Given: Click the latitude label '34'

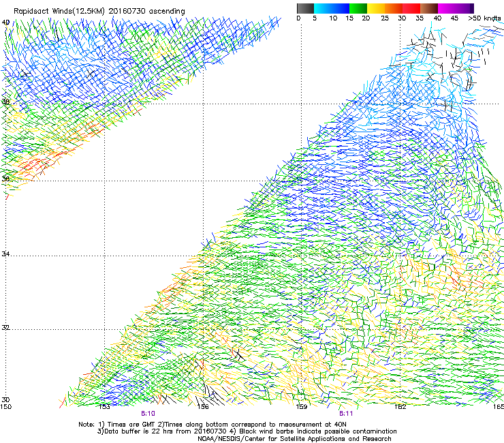Looking at the screenshot, I should 5,254.
